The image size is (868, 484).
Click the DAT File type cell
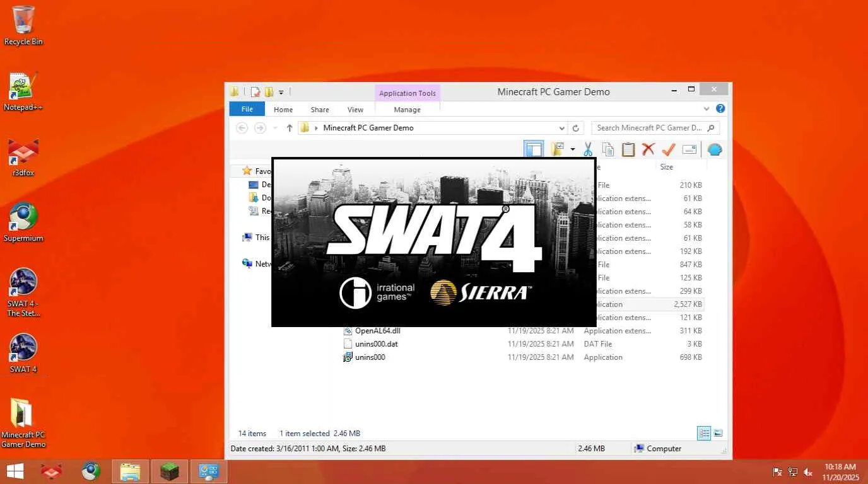[597, 344]
